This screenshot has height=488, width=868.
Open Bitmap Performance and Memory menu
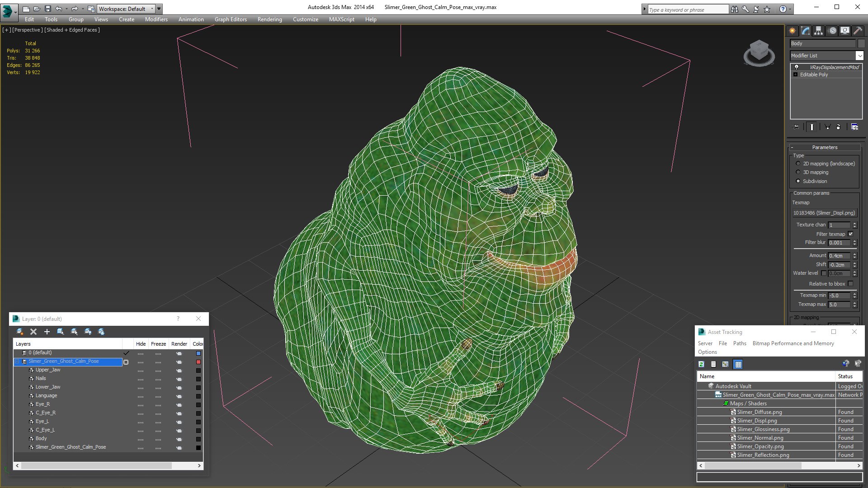click(x=793, y=343)
